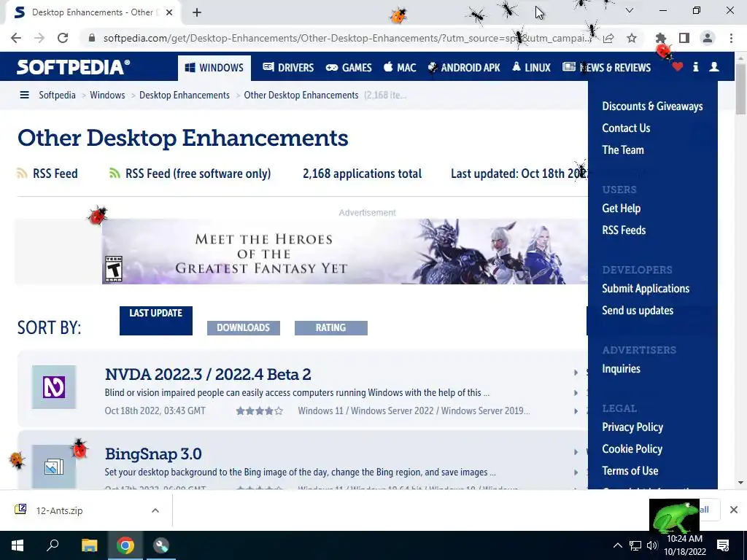Open Get Help menu item
The height and width of the screenshot is (560, 747).
[622, 209]
